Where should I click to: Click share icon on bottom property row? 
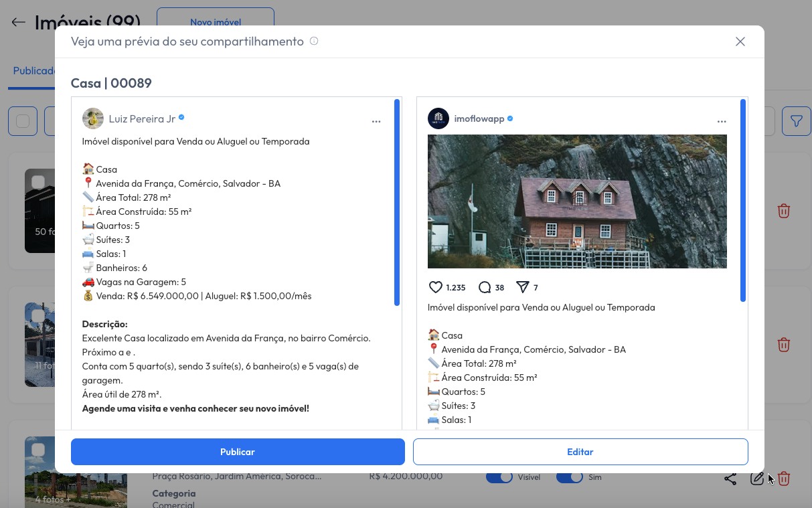(x=730, y=479)
